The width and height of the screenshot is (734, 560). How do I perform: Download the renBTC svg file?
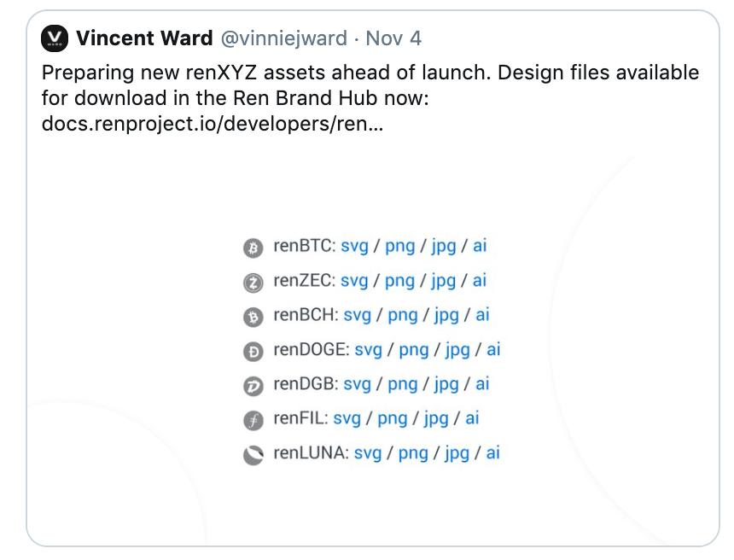pos(354,247)
